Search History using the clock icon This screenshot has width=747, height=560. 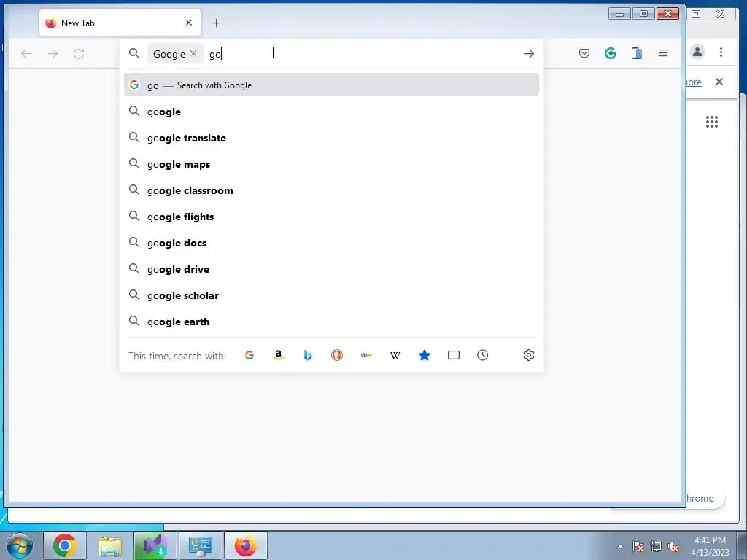pos(483,355)
